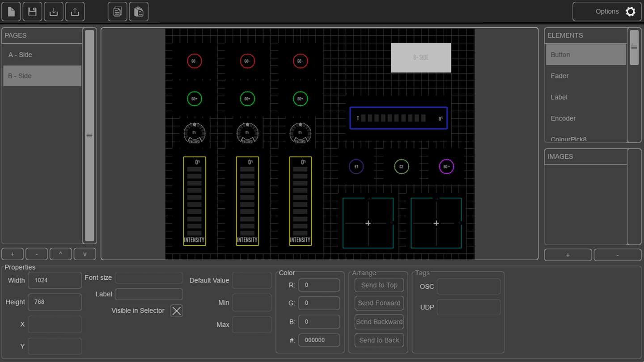Open the A - Side page
The width and height of the screenshot is (644, 362).
42,55
